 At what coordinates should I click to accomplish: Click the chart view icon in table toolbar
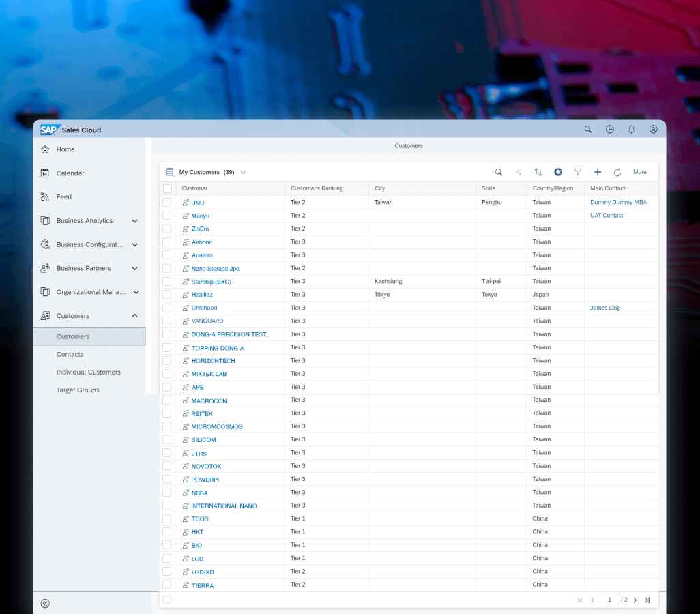pyautogui.click(x=558, y=172)
